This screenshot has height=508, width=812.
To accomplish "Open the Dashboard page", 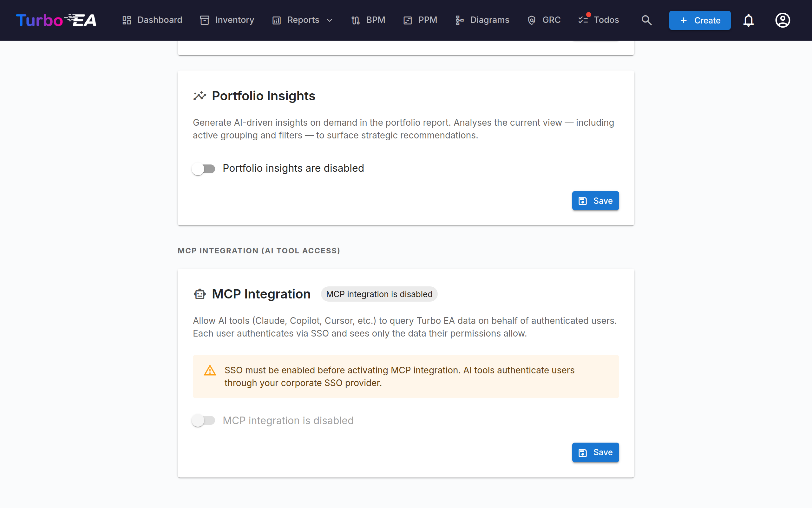I will coord(152,20).
